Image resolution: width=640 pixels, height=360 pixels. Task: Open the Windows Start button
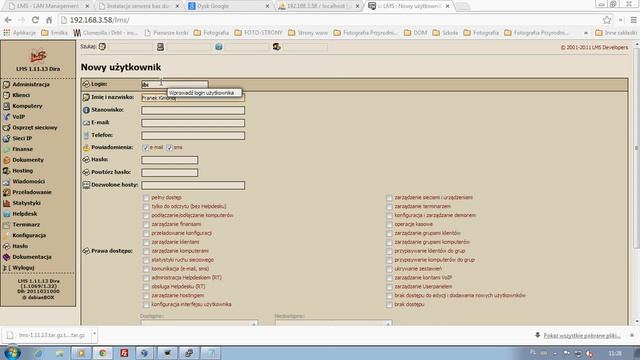tap(12, 353)
